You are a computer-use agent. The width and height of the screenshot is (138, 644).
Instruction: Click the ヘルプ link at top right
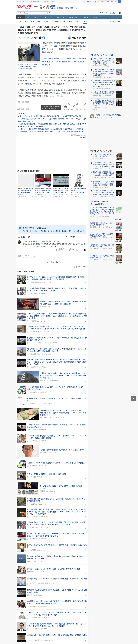(94, 2)
